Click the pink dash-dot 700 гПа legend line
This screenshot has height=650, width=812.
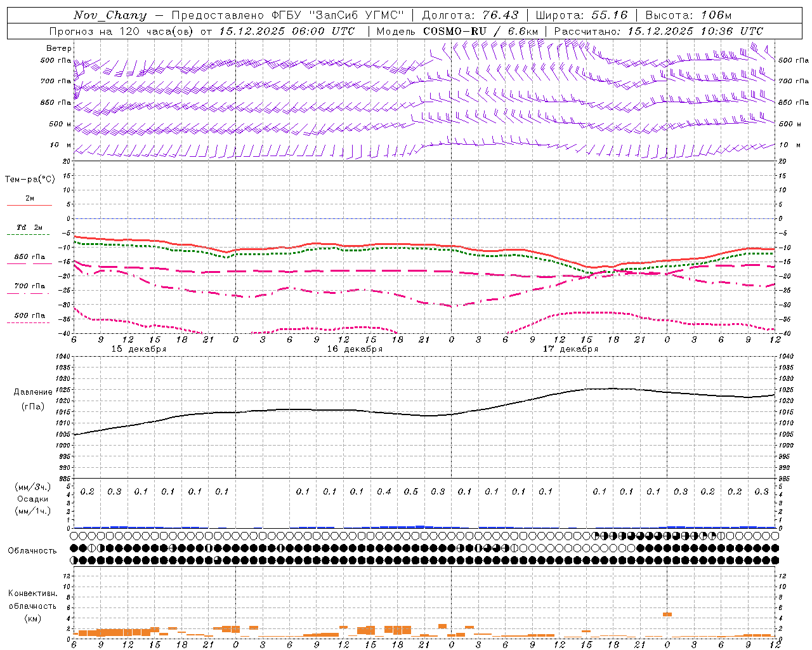(x=28, y=294)
